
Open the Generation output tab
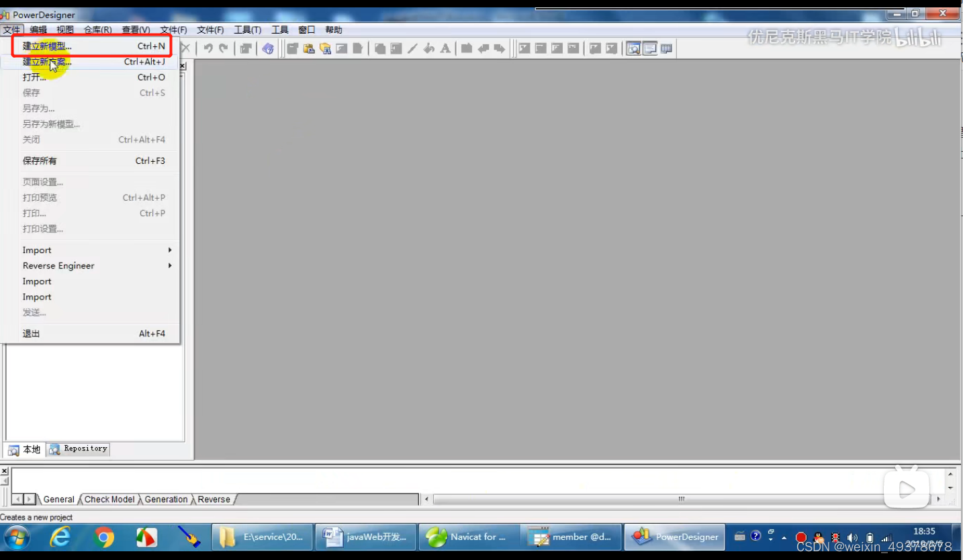(x=166, y=500)
